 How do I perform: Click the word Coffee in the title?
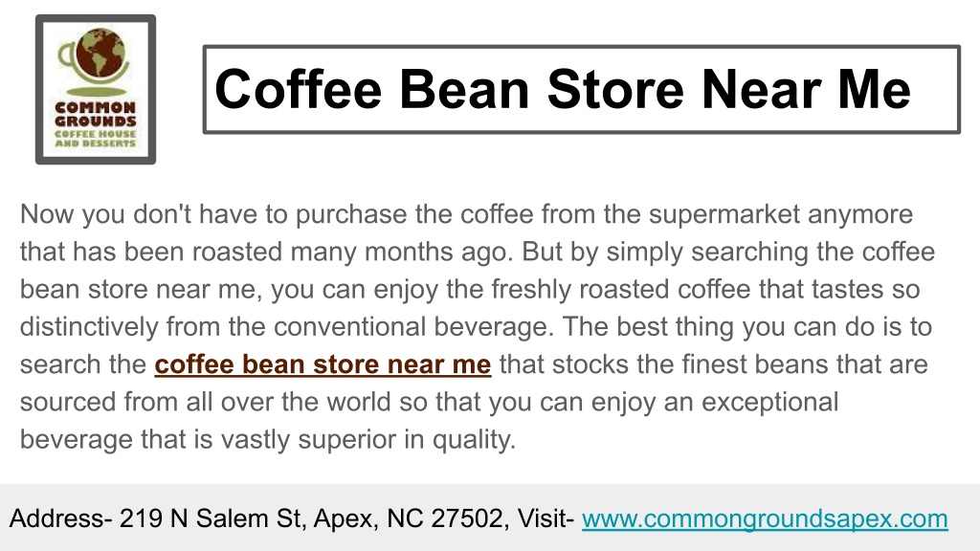[299, 89]
